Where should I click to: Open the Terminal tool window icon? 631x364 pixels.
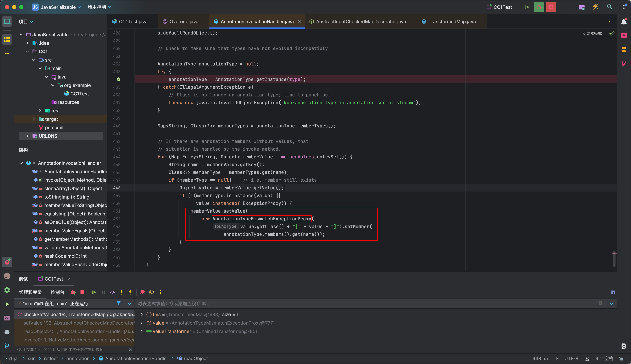pos(7,318)
